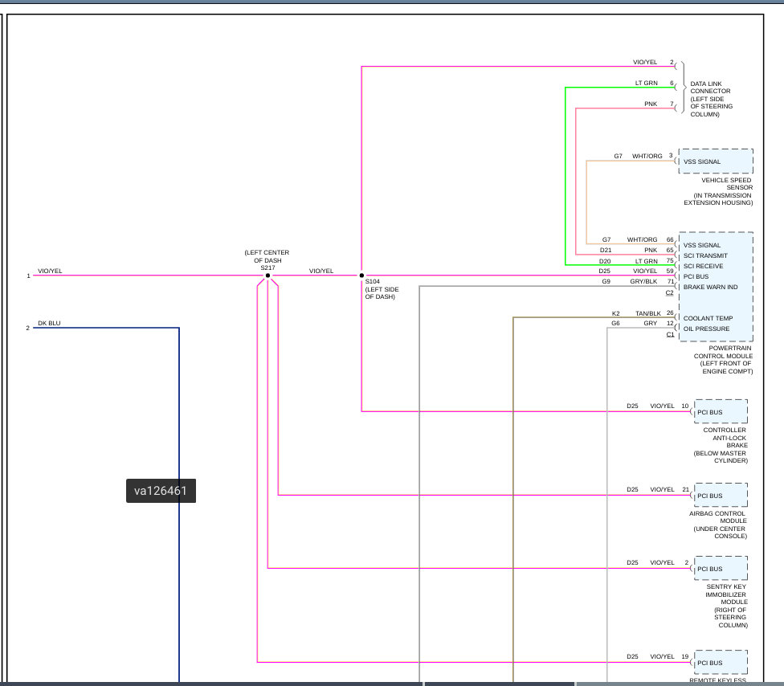Click the PCI BUS pin in powertrain module
This screenshot has width=784, height=686.
(696, 276)
